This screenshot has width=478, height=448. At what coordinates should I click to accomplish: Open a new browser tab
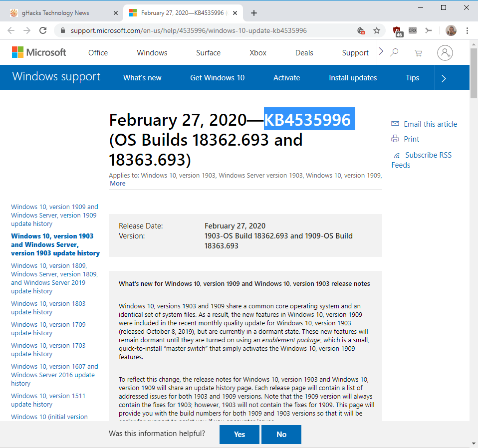253,13
